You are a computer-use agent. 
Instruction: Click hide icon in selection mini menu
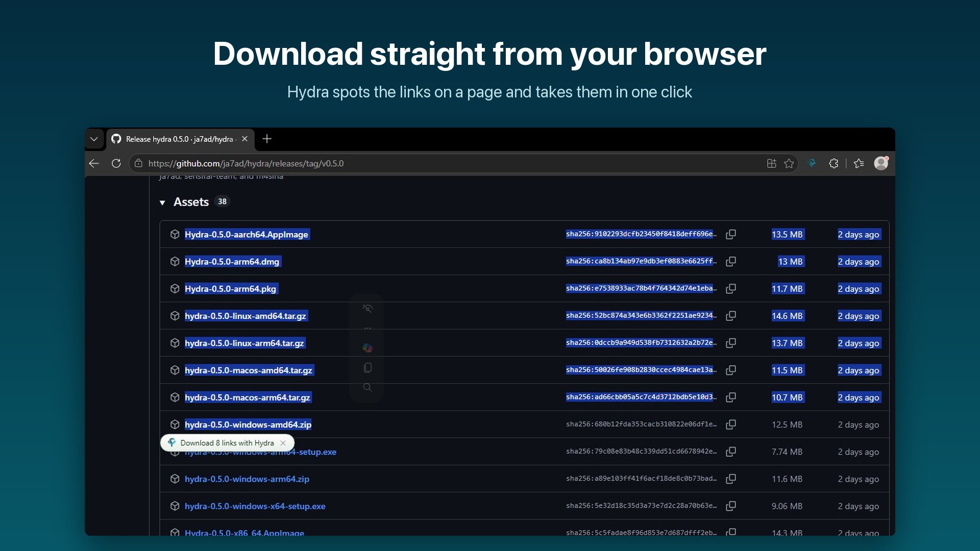coord(367,309)
